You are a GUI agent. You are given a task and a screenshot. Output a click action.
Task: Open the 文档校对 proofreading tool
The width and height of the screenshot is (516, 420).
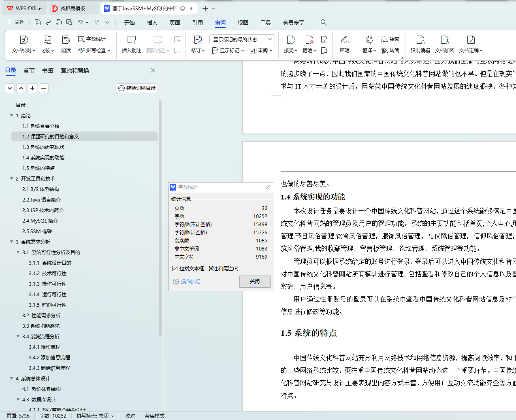pyautogui.click(x=24, y=44)
